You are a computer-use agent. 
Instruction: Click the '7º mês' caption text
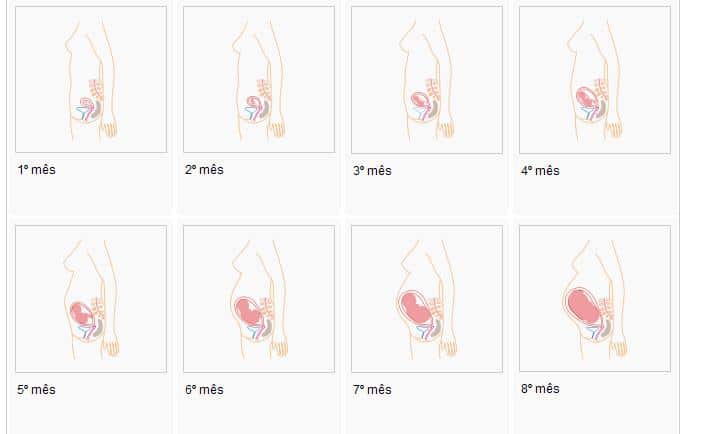click(x=372, y=389)
